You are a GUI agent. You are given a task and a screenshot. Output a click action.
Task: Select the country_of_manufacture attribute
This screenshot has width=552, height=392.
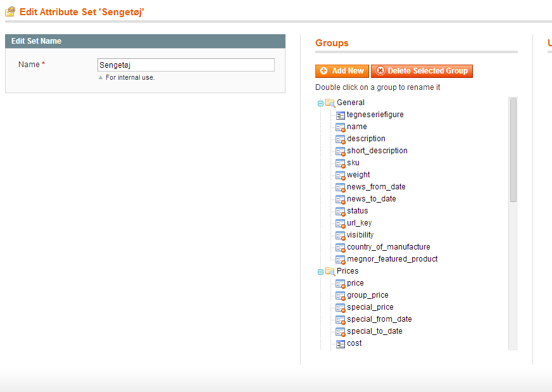point(388,247)
